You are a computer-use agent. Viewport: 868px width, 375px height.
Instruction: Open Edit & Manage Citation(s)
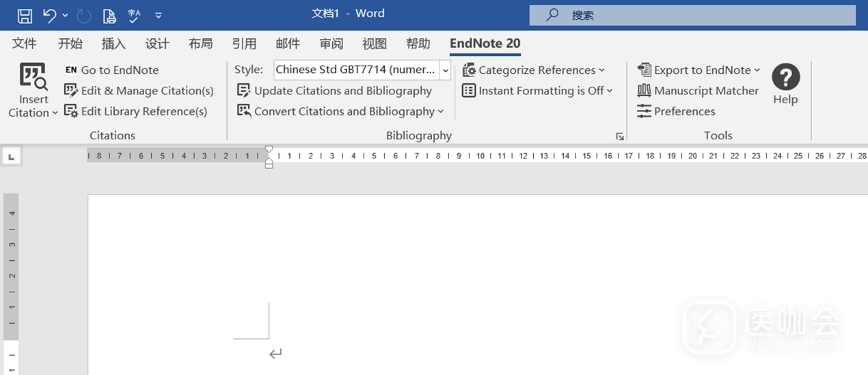139,91
